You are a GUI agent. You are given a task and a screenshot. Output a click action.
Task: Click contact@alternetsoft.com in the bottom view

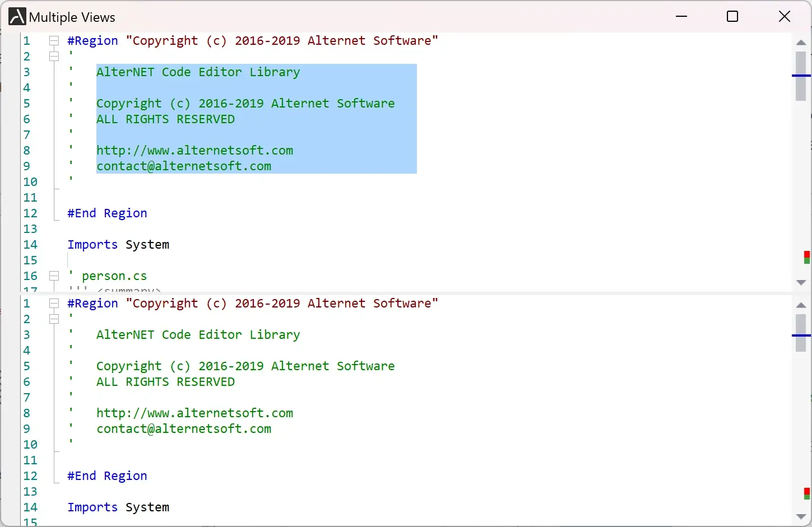coord(184,428)
